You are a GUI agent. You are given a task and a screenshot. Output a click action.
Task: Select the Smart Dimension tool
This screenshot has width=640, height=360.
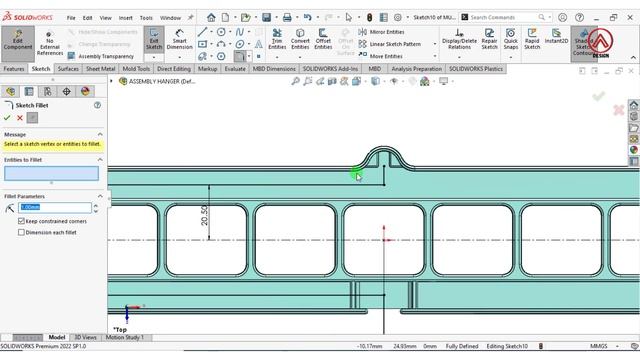click(x=179, y=40)
